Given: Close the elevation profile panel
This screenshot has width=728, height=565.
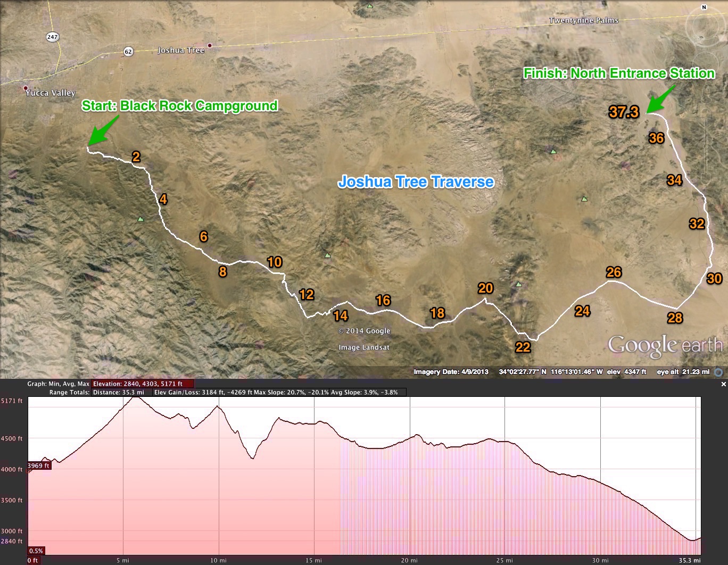Looking at the screenshot, I should 723,384.
